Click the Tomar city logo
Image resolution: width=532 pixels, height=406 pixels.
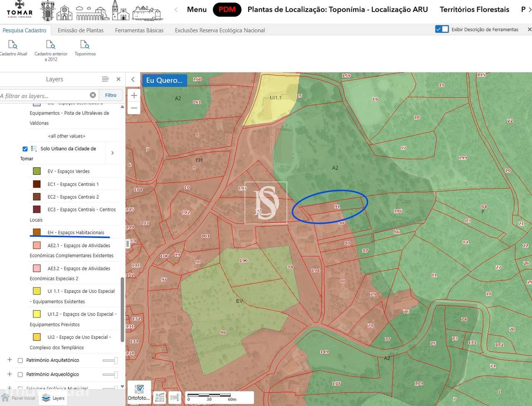pyautogui.click(x=19, y=10)
